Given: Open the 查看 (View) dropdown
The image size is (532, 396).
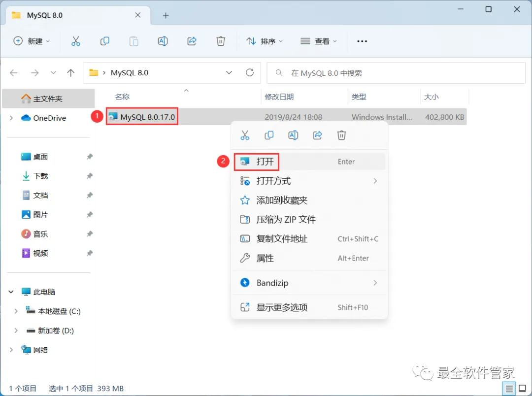Looking at the screenshot, I should click(x=318, y=41).
